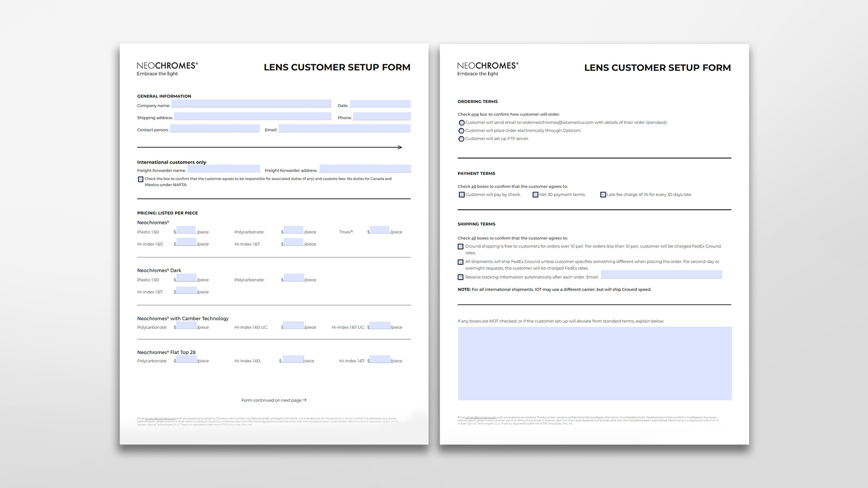This screenshot has height=488, width=868.
Task: Click the tracking Email field
Action: click(661, 275)
